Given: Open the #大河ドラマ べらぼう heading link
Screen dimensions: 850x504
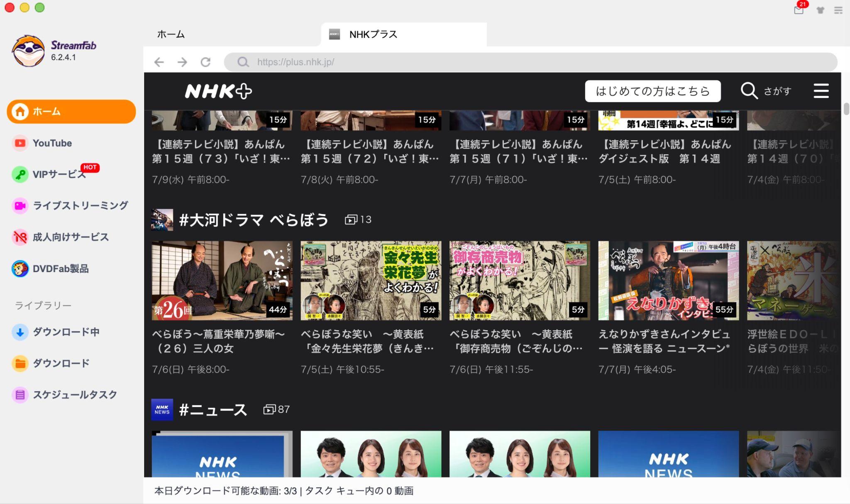Looking at the screenshot, I should 254,219.
